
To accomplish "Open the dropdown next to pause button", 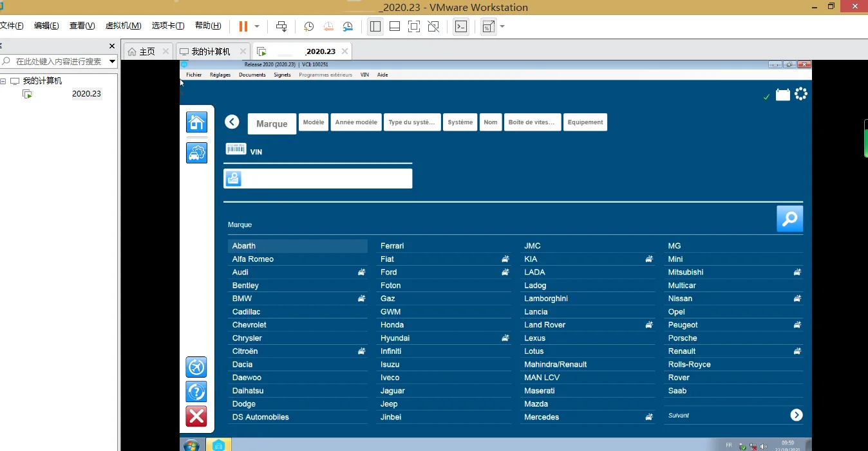I will pyautogui.click(x=257, y=26).
